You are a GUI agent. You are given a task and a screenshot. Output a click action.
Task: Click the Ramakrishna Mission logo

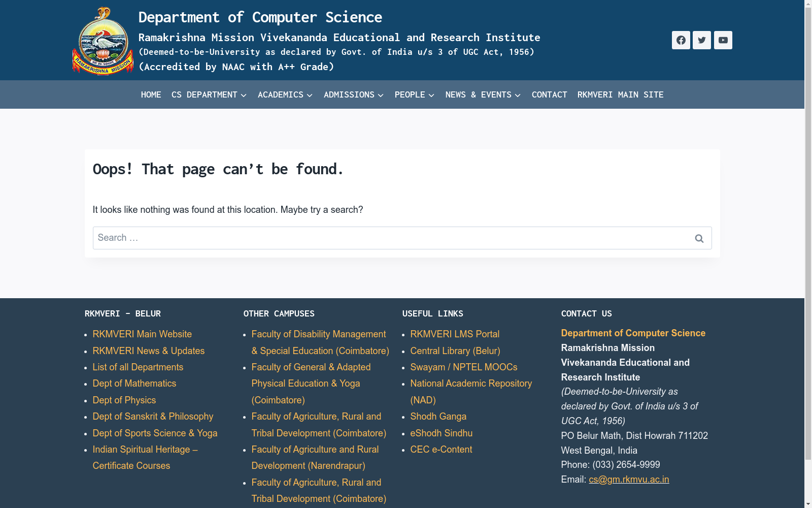click(103, 41)
